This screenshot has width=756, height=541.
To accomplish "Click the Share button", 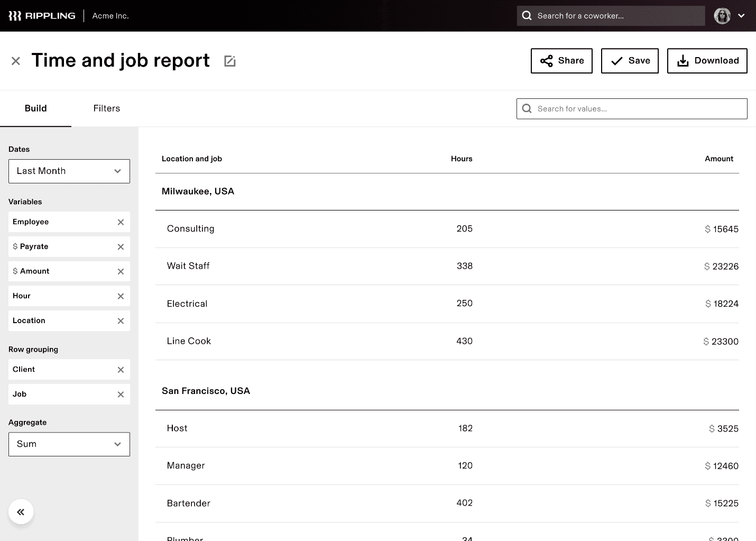I will 561,61.
